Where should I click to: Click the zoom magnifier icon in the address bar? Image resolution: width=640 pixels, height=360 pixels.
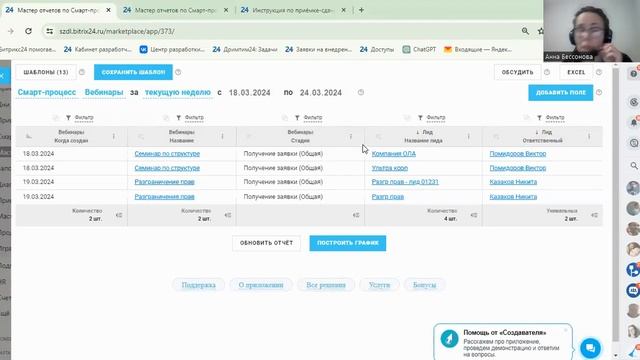(525, 31)
